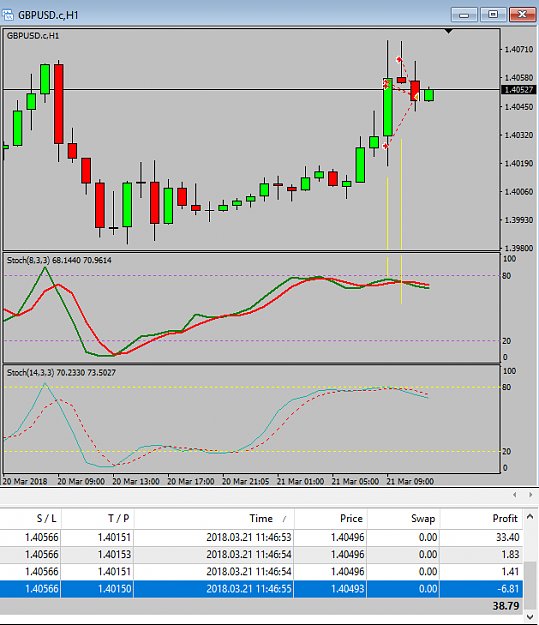The width and height of the screenshot is (539, 625).
Task: Select the trade row with profit 1.83
Action: tap(262, 554)
